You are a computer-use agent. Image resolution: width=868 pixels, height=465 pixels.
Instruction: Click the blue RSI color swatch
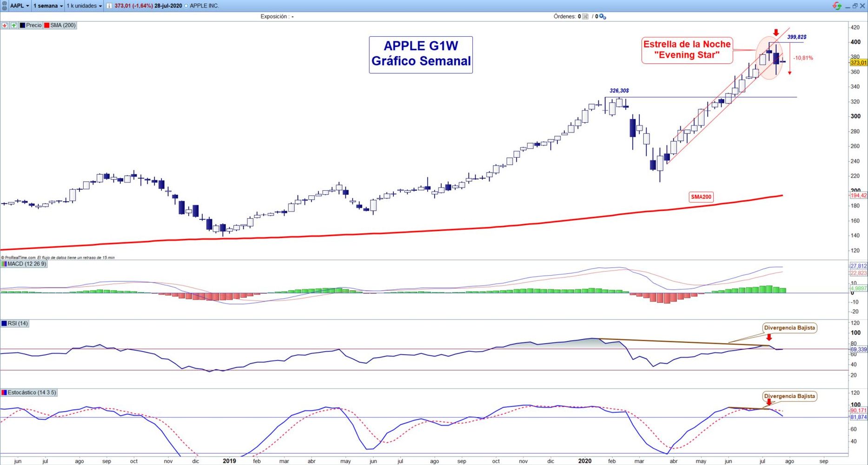[4, 323]
